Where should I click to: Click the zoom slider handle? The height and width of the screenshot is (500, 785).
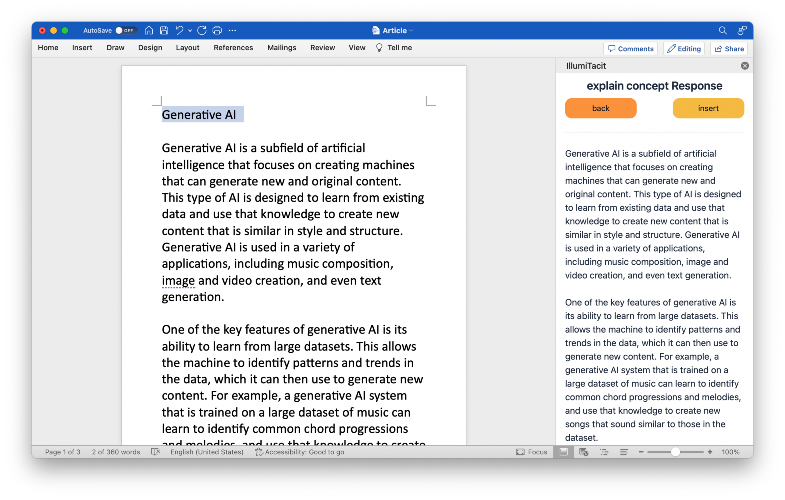[x=675, y=452]
